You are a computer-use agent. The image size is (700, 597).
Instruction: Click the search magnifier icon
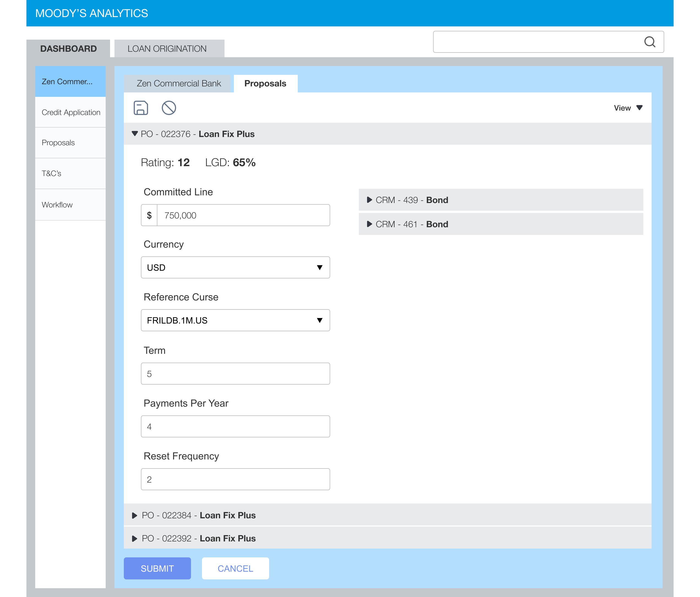(x=649, y=42)
